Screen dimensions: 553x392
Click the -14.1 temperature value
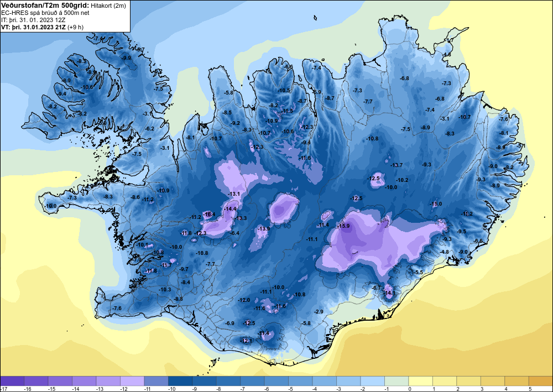(388, 293)
